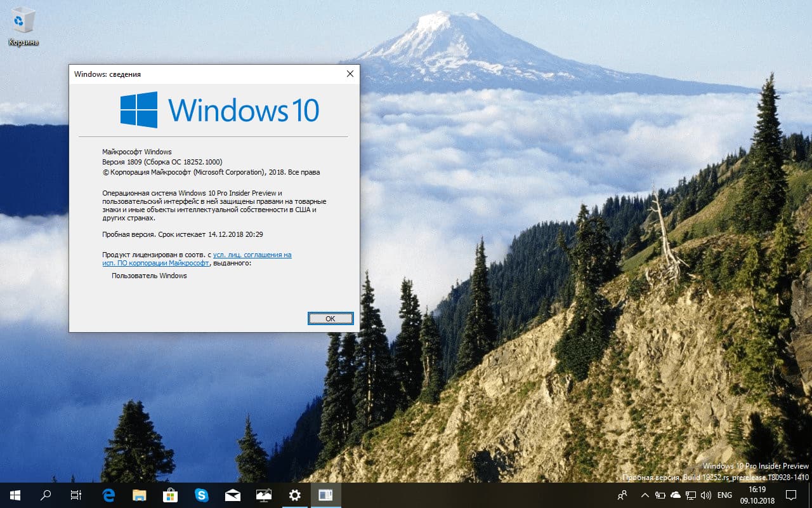The height and width of the screenshot is (508, 812).
Task: Open File Explorer
Action: click(x=140, y=495)
